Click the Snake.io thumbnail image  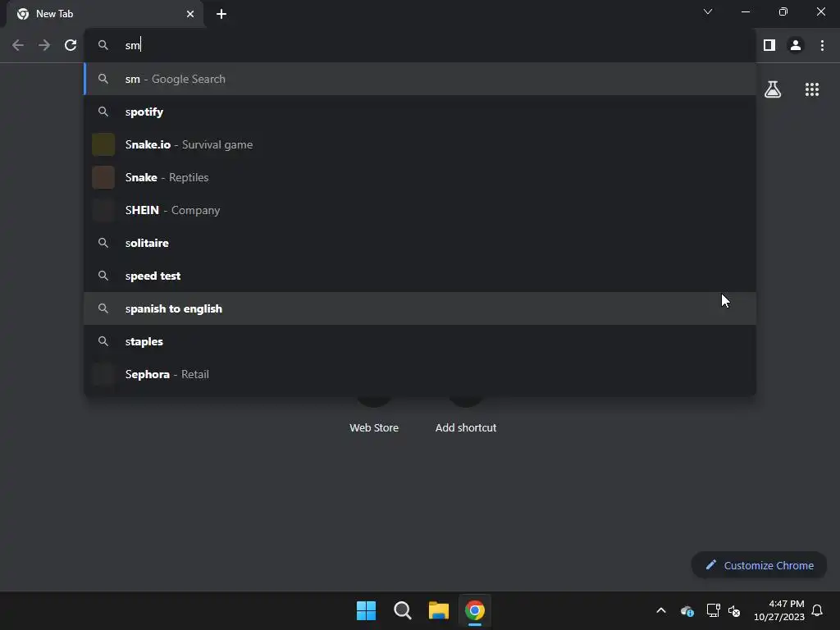103,144
